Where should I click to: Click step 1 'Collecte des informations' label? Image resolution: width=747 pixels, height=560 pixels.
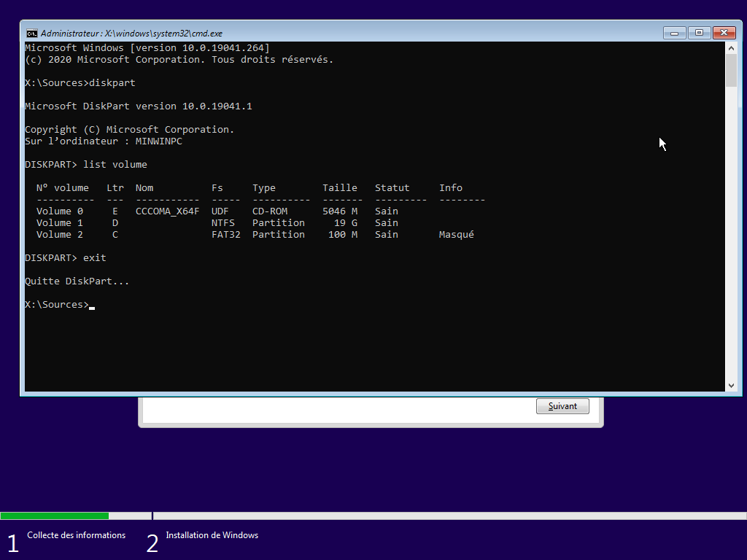tap(76, 535)
